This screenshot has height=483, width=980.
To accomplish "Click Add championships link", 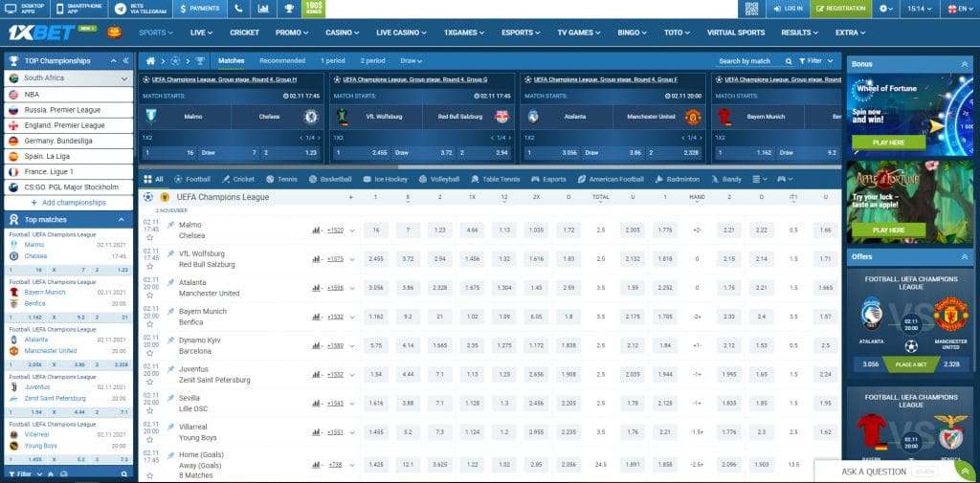I will 69,203.
